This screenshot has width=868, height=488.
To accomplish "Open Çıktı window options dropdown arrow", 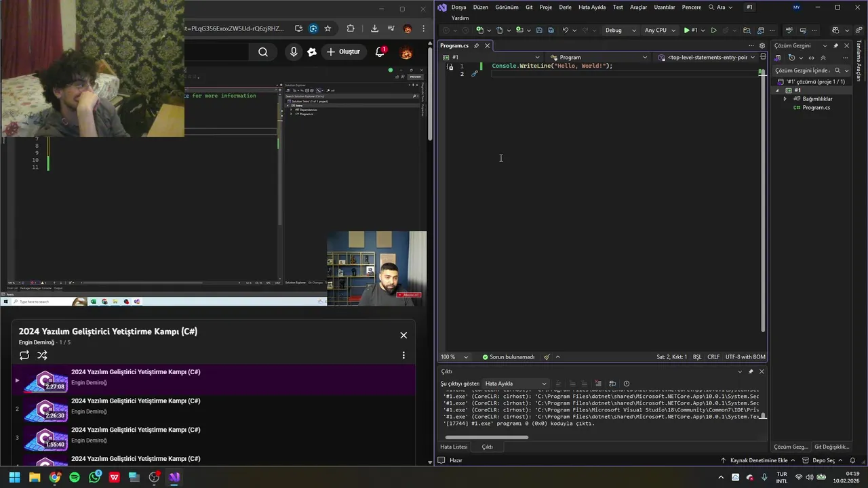I will pos(740,371).
